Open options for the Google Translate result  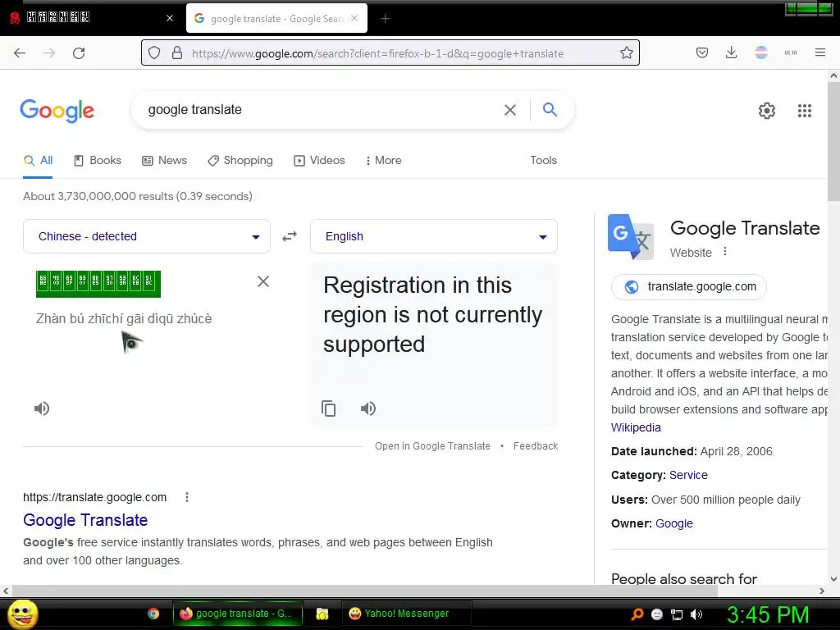coord(187,497)
